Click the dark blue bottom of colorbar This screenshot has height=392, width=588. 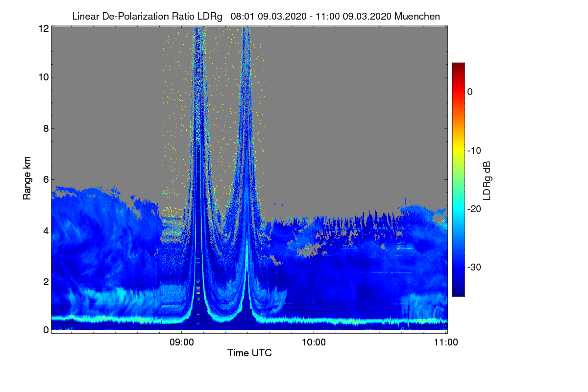(458, 293)
